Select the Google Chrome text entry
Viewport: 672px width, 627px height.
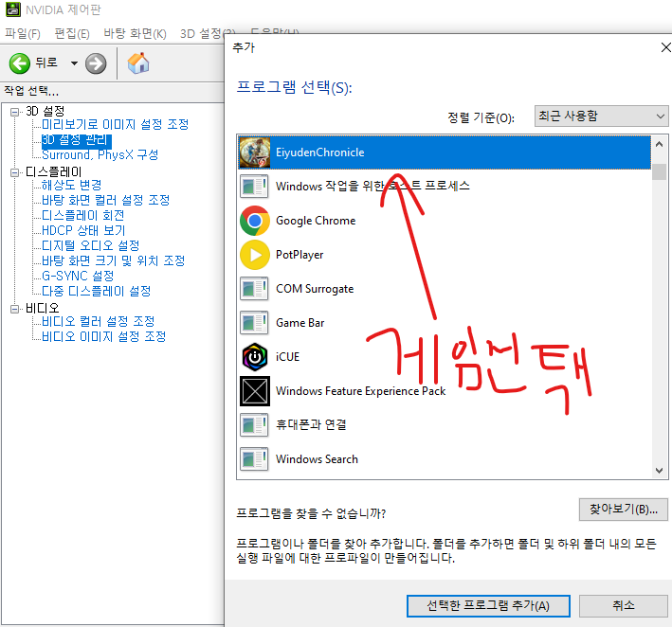[x=316, y=221]
